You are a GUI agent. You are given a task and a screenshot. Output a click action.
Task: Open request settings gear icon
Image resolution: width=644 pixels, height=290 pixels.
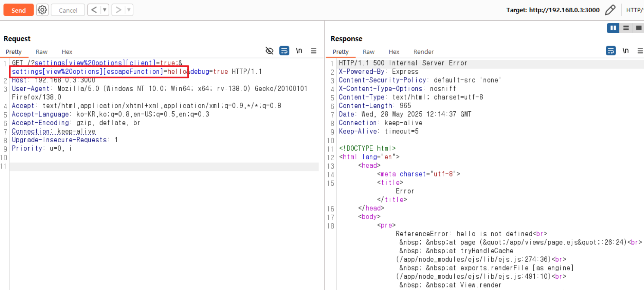coord(42,10)
